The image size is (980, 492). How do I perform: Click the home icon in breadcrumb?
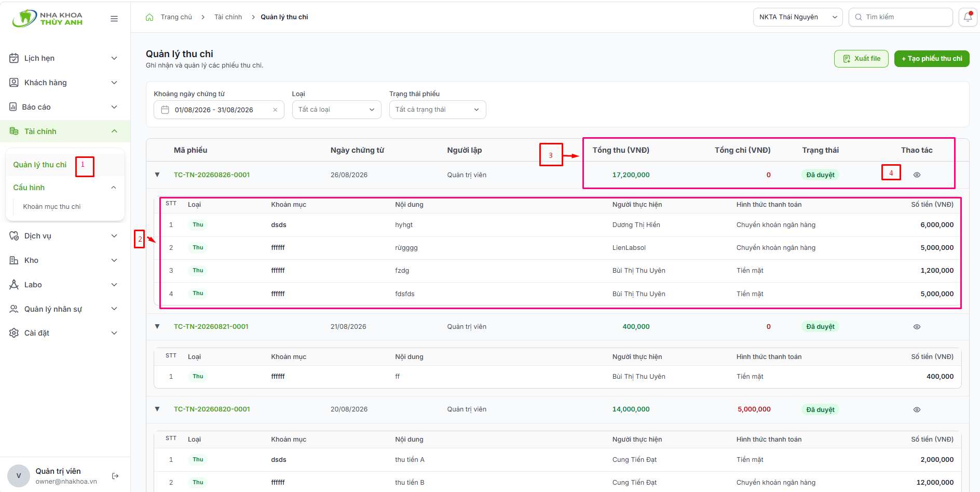pyautogui.click(x=149, y=17)
